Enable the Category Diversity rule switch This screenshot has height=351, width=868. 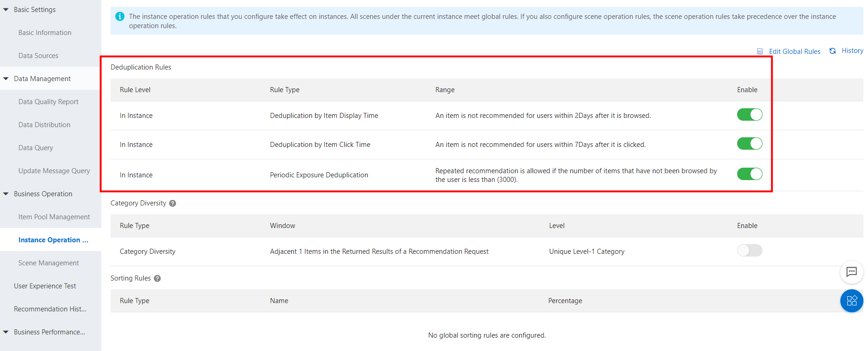click(x=749, y=251)
